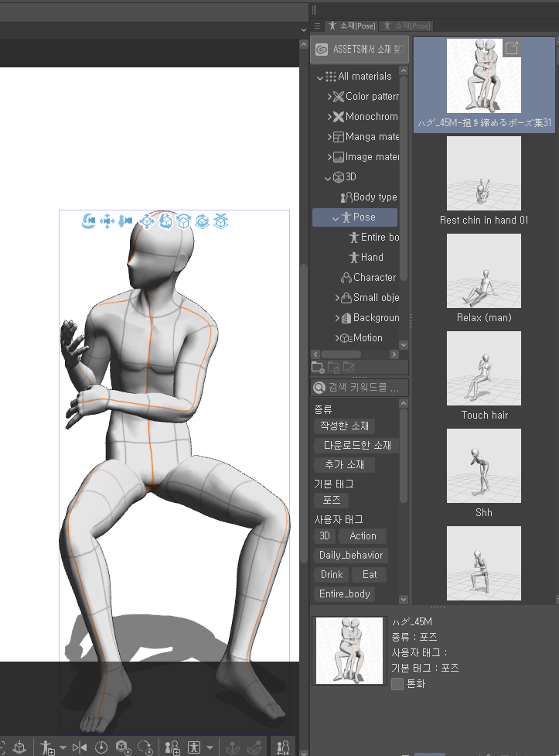
Task: Click the folder tree scroll up arrow
Action: click(404, 71)
